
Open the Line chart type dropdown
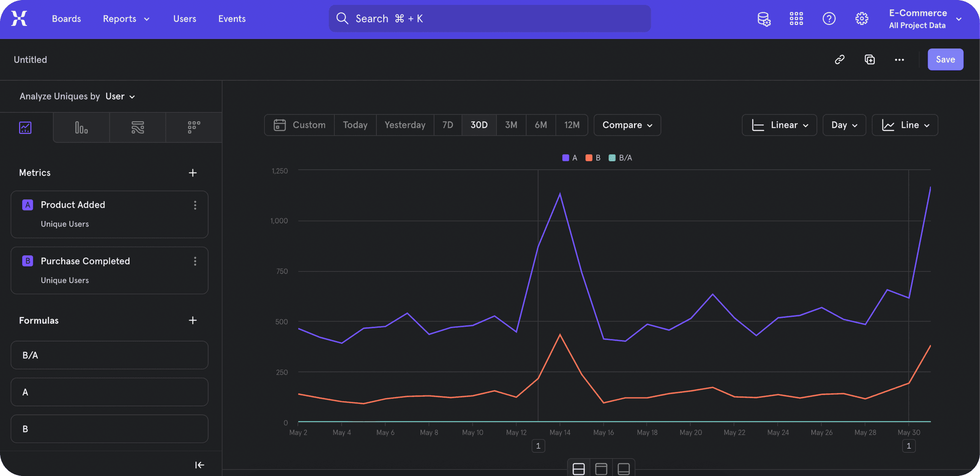point(905,125)
